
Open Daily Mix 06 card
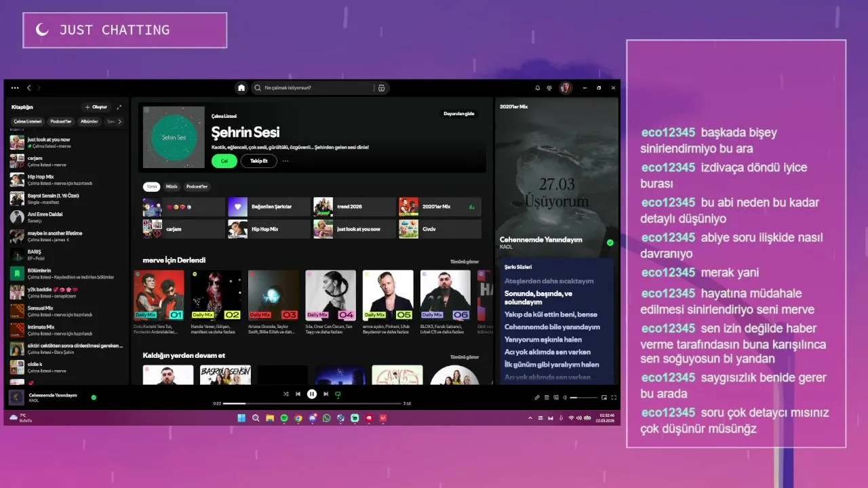pyautogui.click(x=445, y=302)
